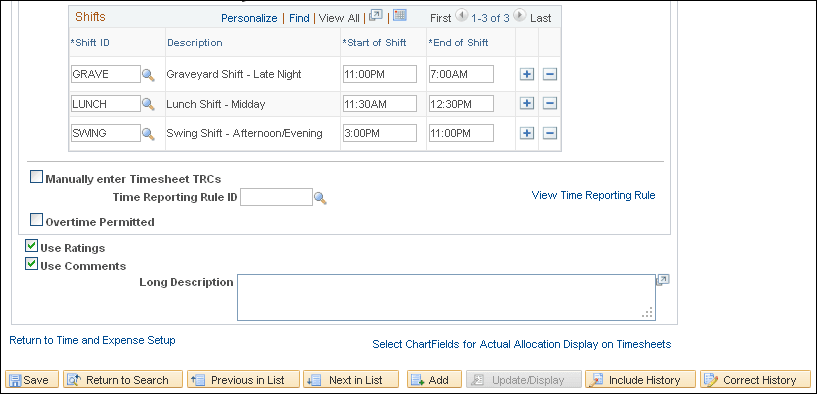The height and width of the screenshot is (394, 817).
Task: Open the Shifts grid in a new window icon
Action: (x=376, y=16)
